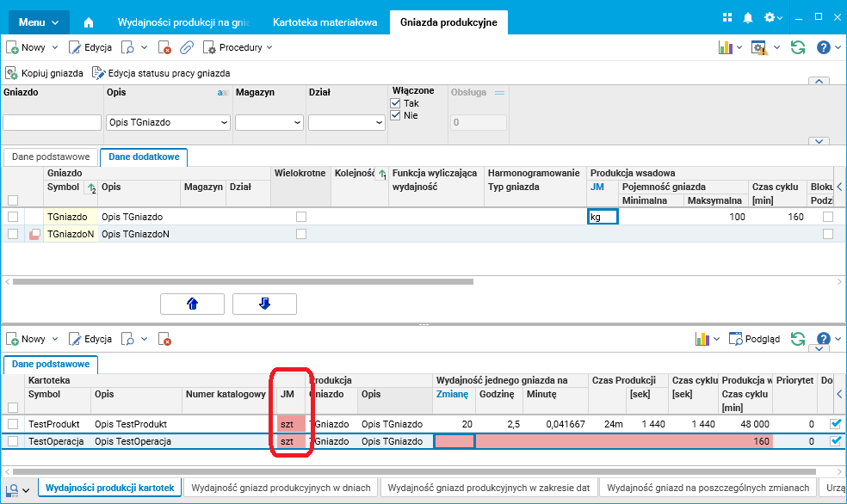Click Edycja in the lower toolbar
The width and height of the screenshot is (847, 504).
pos(90,339)
